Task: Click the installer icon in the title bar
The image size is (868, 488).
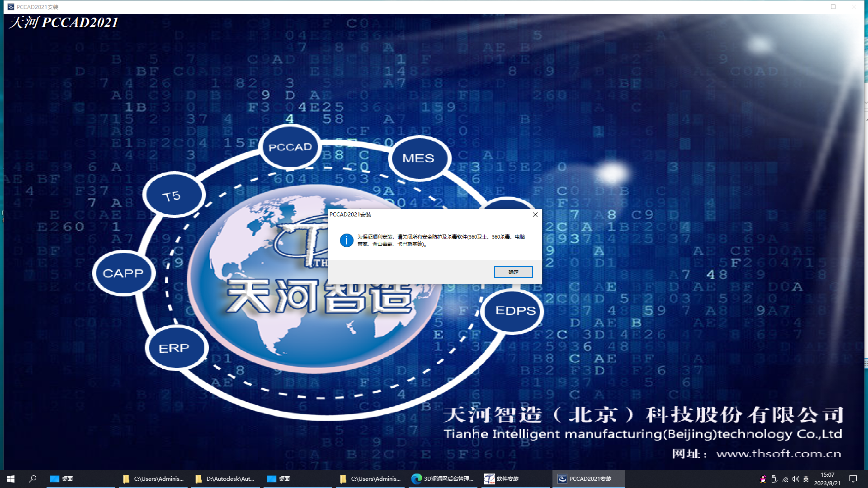Action: coord(11,7)
